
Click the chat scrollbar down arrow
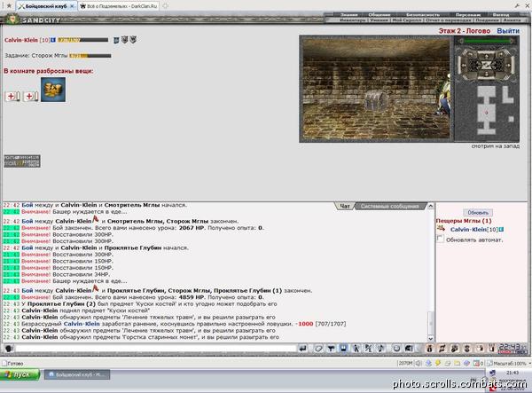(x=431, y=338)
